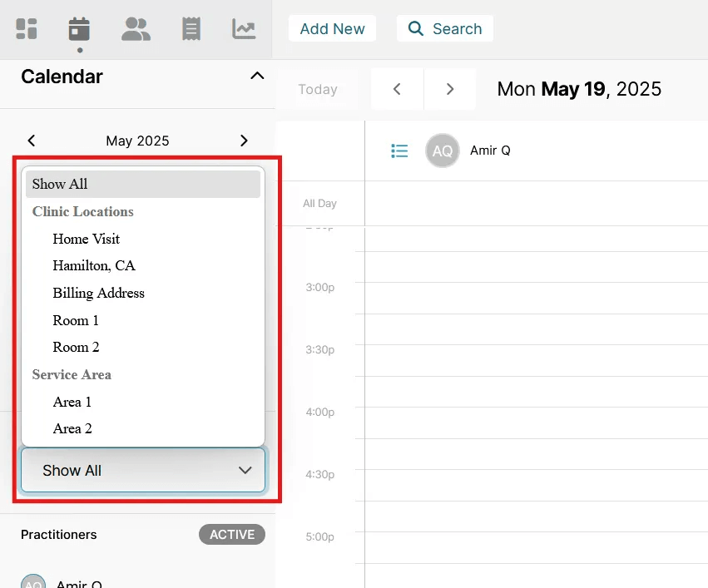Click the All Day row label

coord(319,204)
